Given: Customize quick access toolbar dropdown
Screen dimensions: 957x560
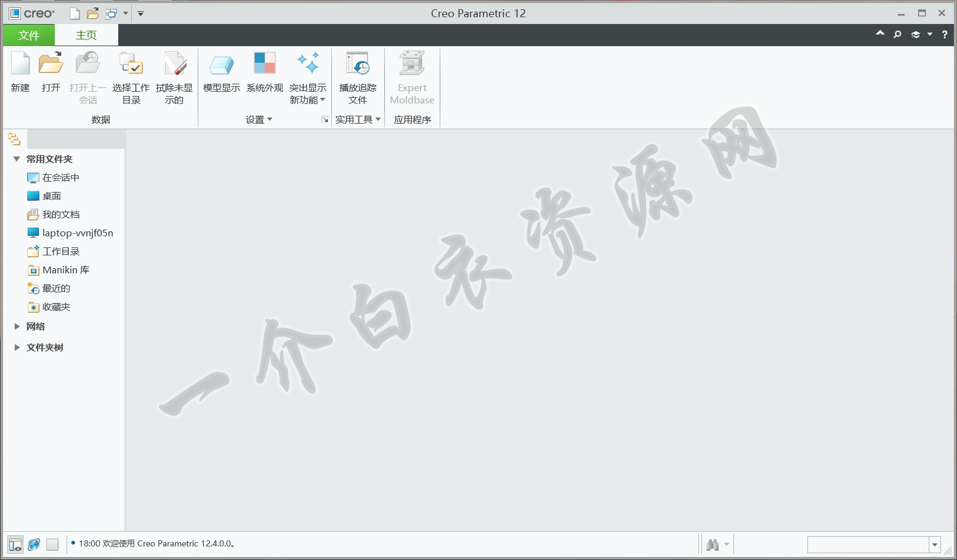Looking at the screenshot, I should pos(140,14).
